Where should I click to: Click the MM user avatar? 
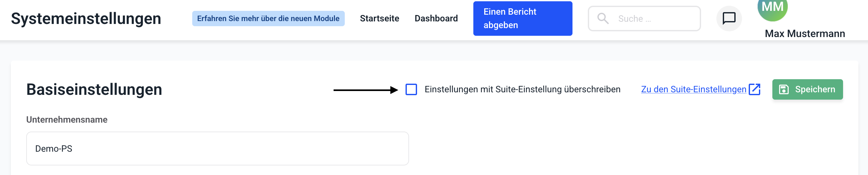tap(772, 8)
